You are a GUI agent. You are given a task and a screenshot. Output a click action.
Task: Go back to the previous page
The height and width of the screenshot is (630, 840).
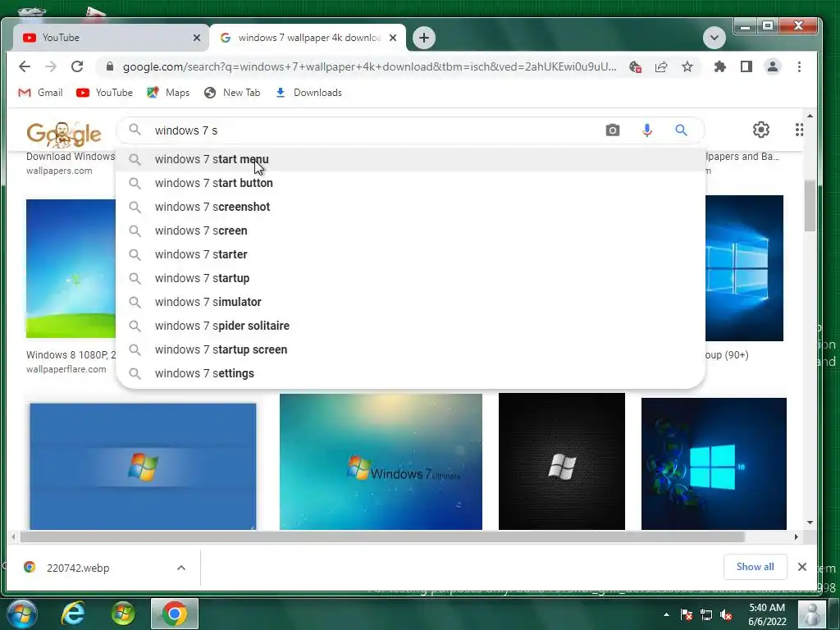[x=25, y=66]
